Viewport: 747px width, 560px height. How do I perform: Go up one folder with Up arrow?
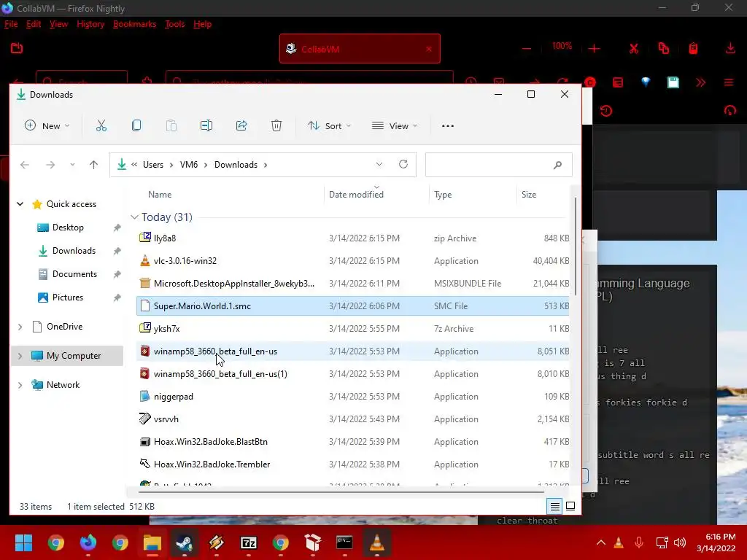click(x=93, y=165)
